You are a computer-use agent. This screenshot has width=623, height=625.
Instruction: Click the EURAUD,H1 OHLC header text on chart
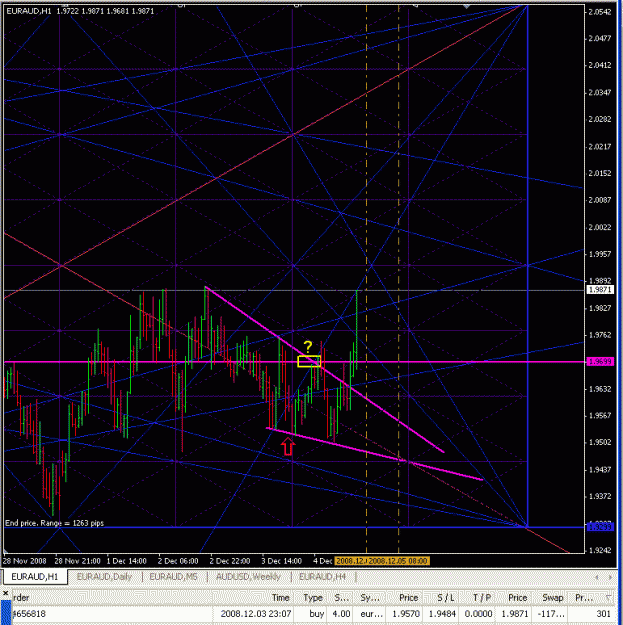pos(80,11)
